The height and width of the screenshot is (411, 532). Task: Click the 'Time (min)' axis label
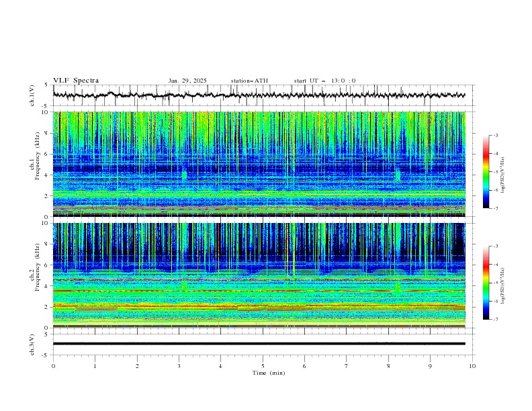tap(269, 373)
